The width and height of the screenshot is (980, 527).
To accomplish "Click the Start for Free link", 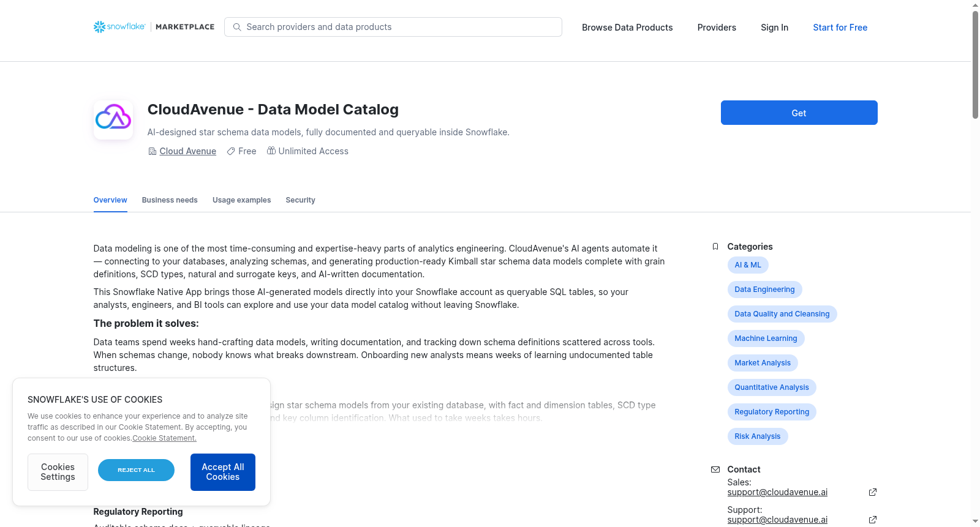I will tap(840, 28).
